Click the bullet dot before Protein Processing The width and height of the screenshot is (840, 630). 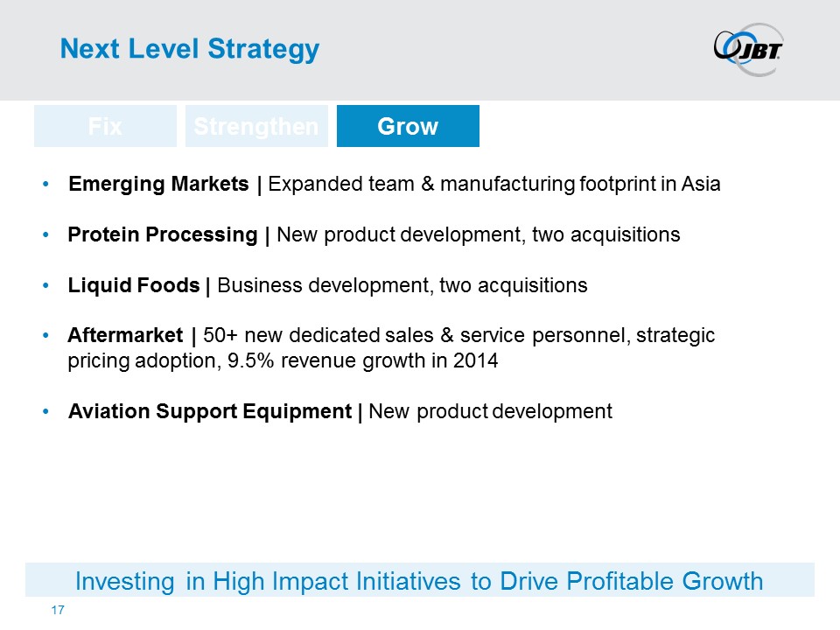(46, 236)
